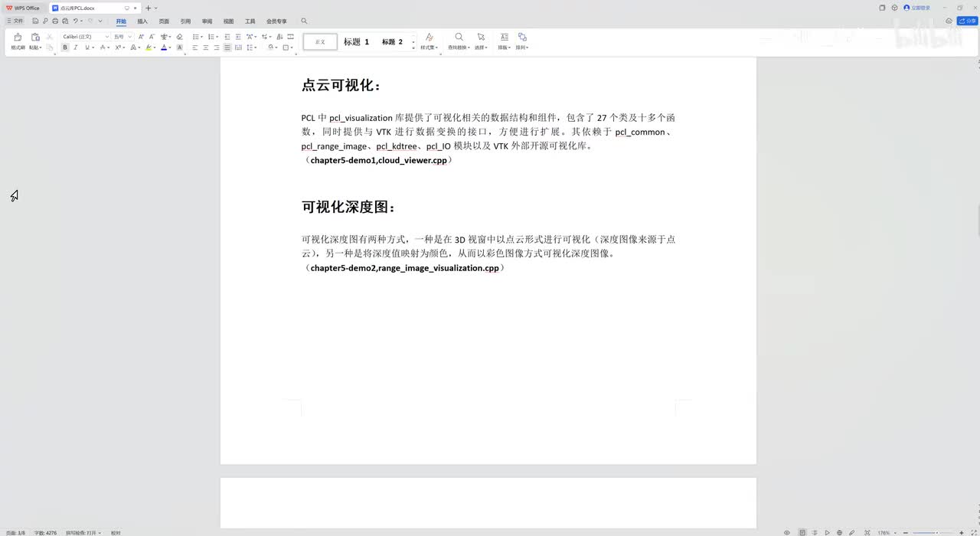
Task: Click the Print icon in quick access bar
Action: pos(55,21)
